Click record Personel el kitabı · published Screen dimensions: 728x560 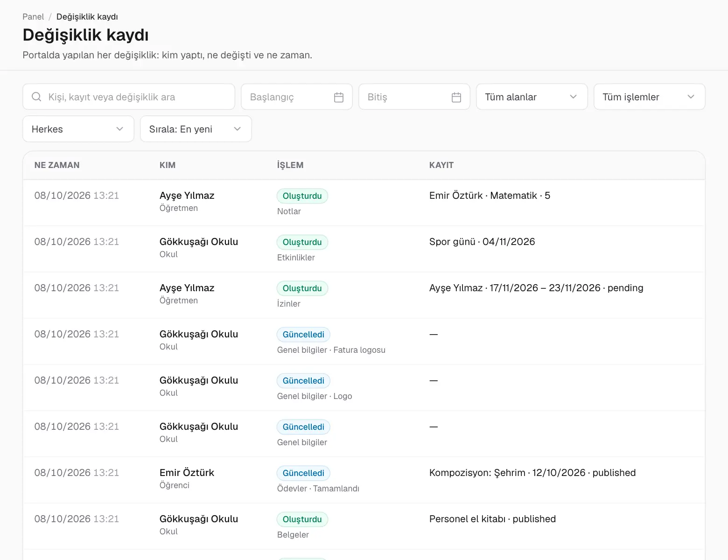pyautogui.click(x=492, y=519)
